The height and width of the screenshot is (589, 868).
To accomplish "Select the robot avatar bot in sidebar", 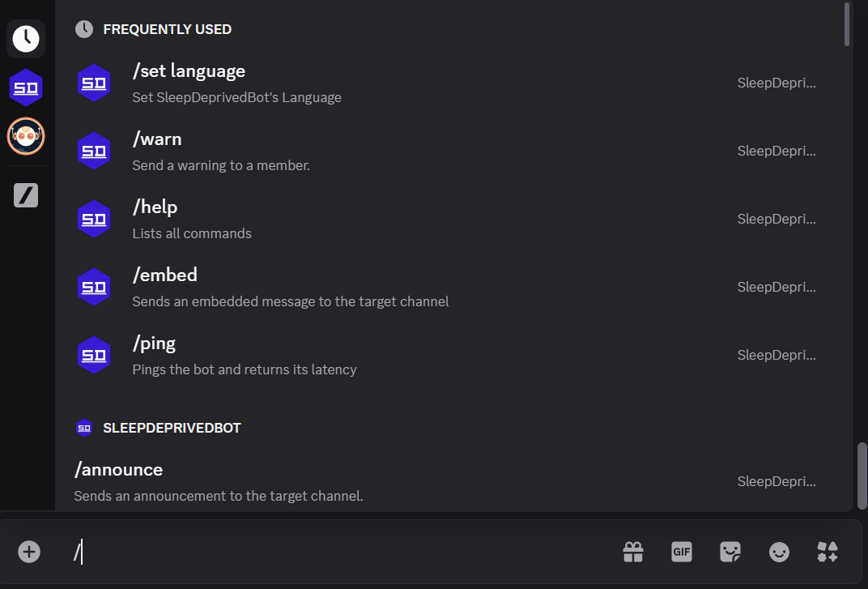I will pyautogui.click(x=26, y=136).
